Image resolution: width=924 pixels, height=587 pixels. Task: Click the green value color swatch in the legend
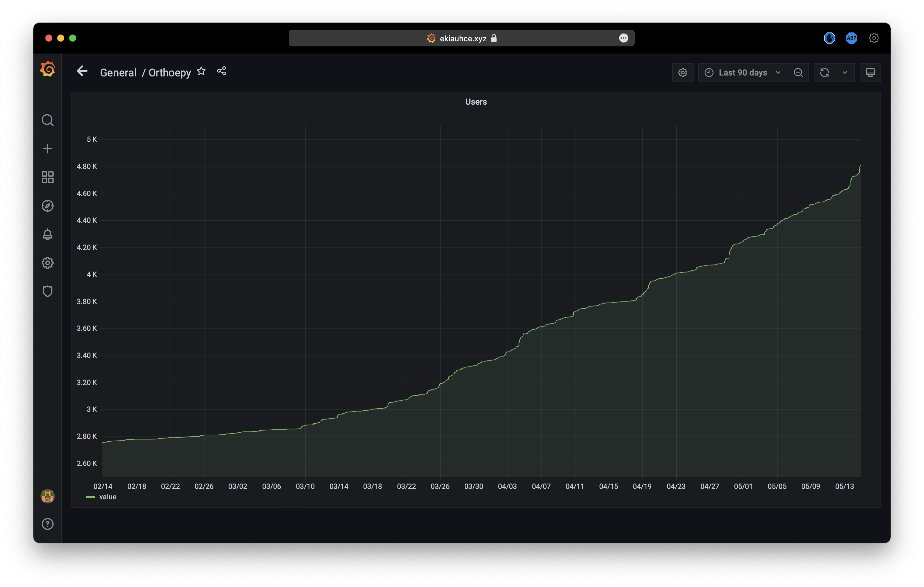90,497
